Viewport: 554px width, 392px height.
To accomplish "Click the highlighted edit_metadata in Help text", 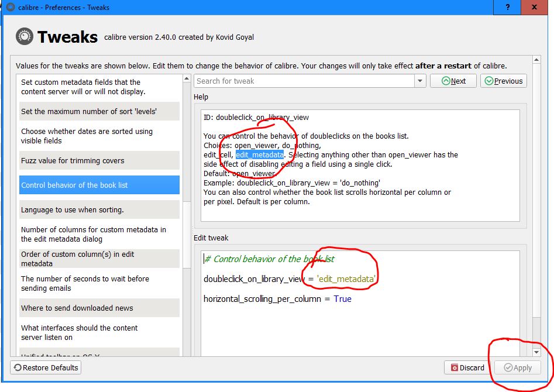I will tap(259, 155).
